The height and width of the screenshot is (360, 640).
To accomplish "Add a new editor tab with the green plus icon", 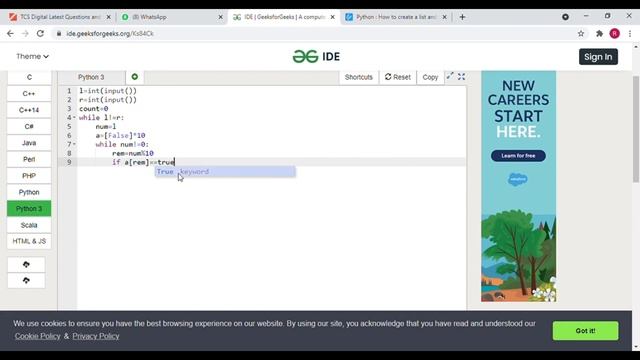I will click(x=135, y=77).
